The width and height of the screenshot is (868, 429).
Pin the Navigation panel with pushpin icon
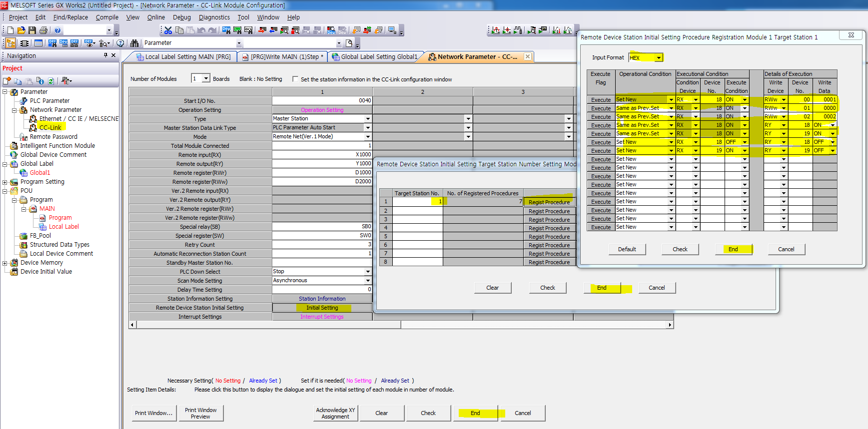[105, 55]
